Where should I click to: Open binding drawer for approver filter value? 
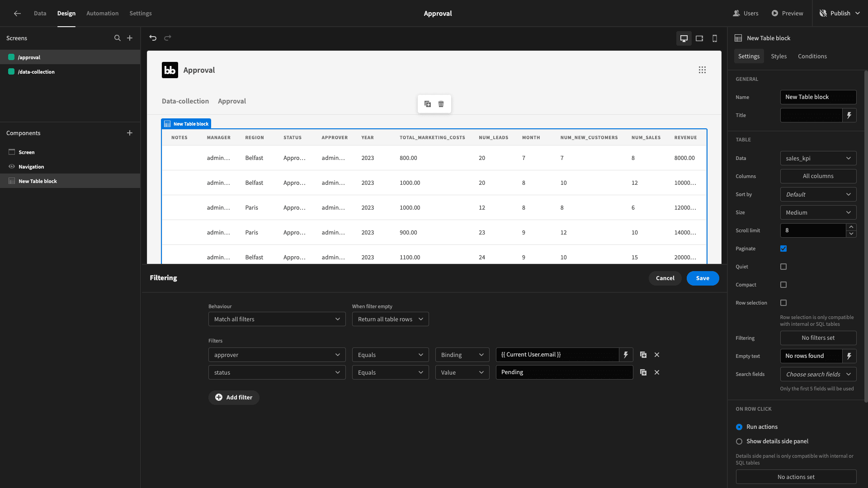[626, 355]
